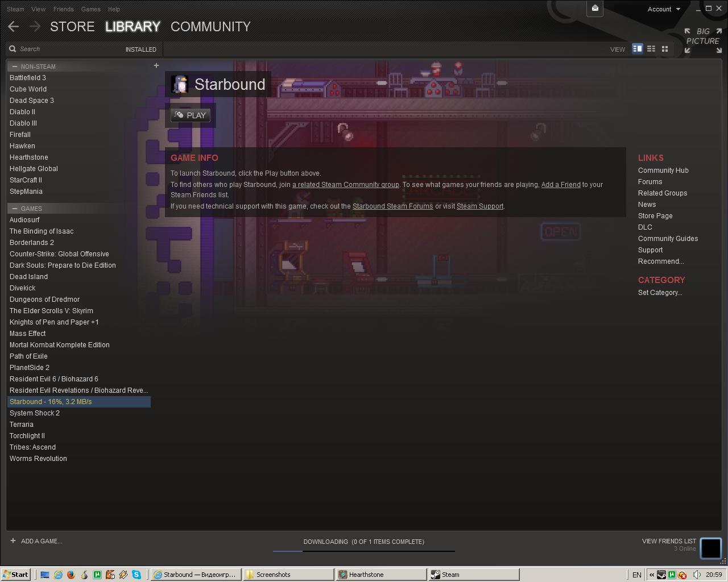
Task: Switch to detail view layout icon
Action: (638, 49)
